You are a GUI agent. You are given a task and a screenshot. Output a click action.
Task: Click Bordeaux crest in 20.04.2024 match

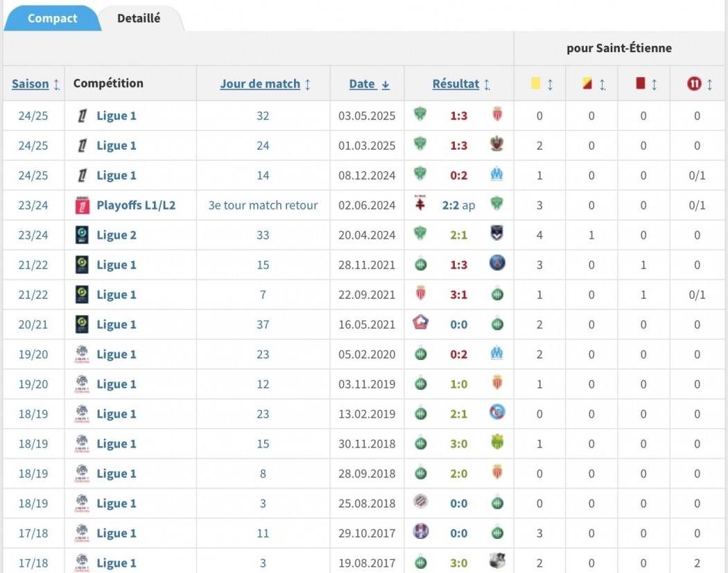[497, 234]
